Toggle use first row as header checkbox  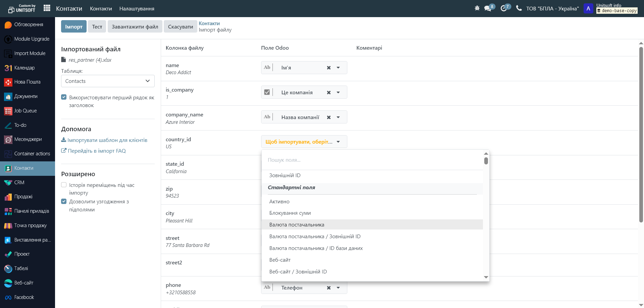pos(64,97)
